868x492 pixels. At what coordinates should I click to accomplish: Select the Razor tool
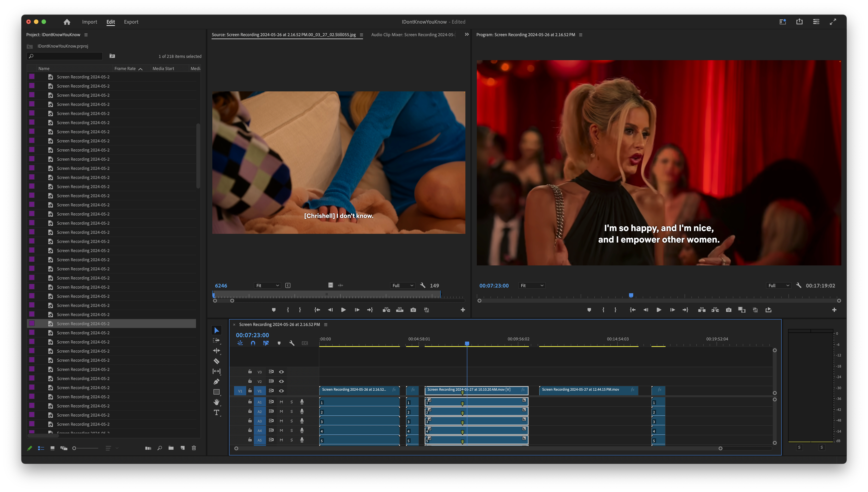pos(216,361)
